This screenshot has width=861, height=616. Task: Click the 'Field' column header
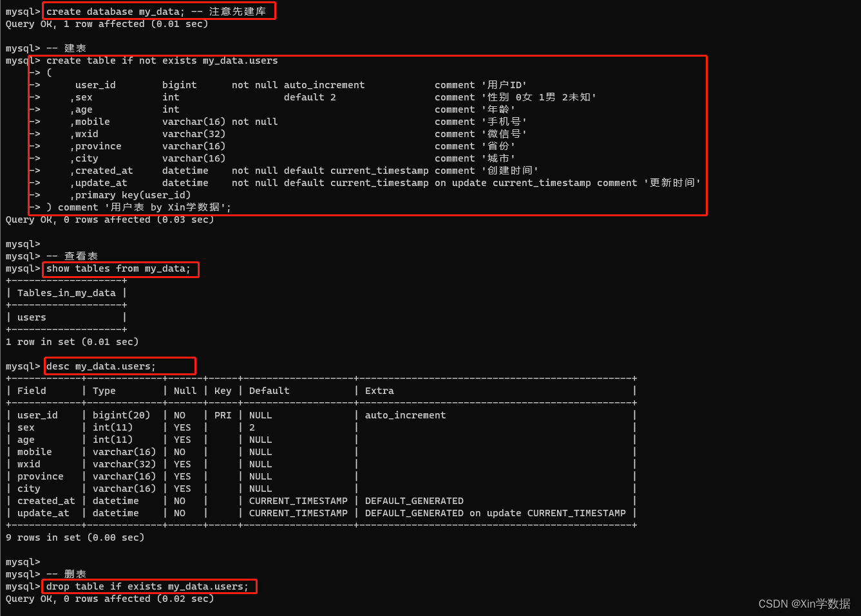(32, 391)
